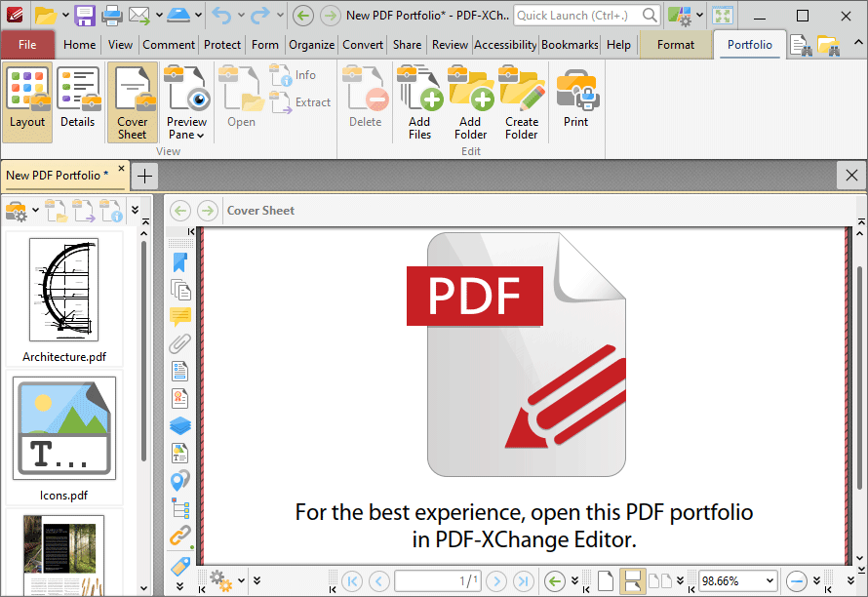
Task: Click the portfolio file list vertical scrollbar
Action: (144, 350)
